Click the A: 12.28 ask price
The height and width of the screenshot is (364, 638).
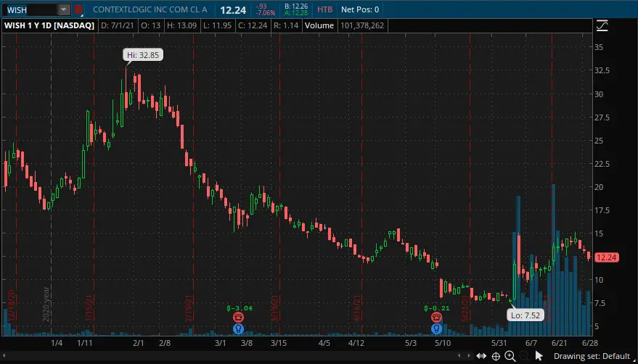[x=296, y=12]
